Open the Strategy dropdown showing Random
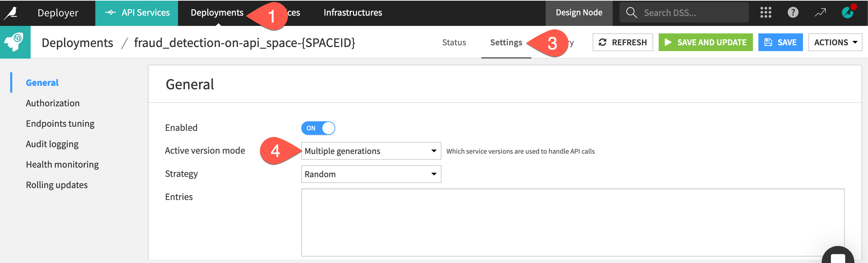This screenshot has height=263, width=868. (371, 174)
